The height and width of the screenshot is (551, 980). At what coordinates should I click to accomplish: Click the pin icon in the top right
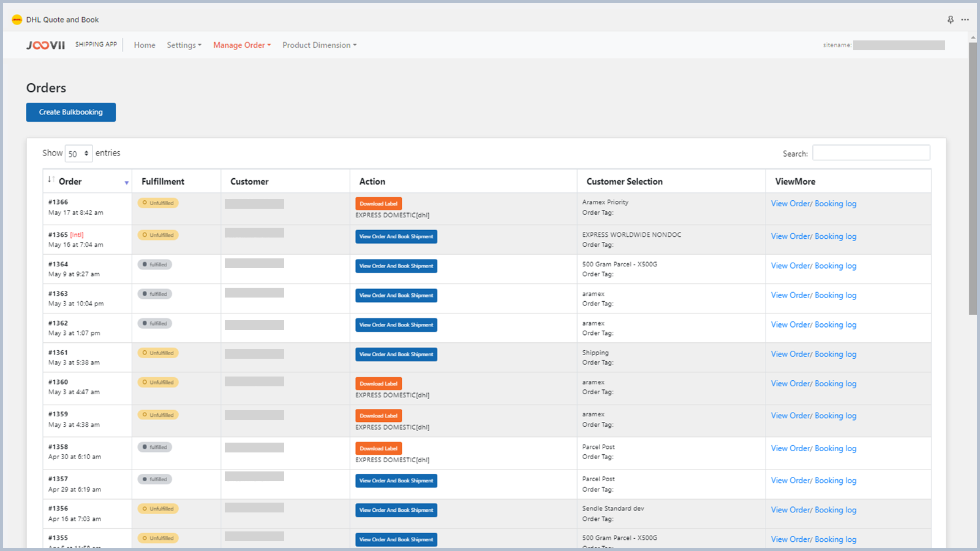point(950,20)
